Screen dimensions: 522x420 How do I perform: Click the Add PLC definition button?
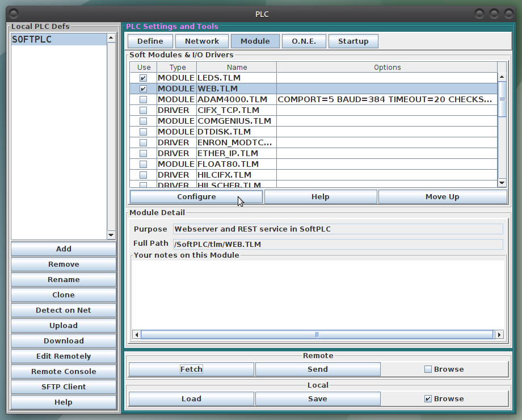click(64, 249)
